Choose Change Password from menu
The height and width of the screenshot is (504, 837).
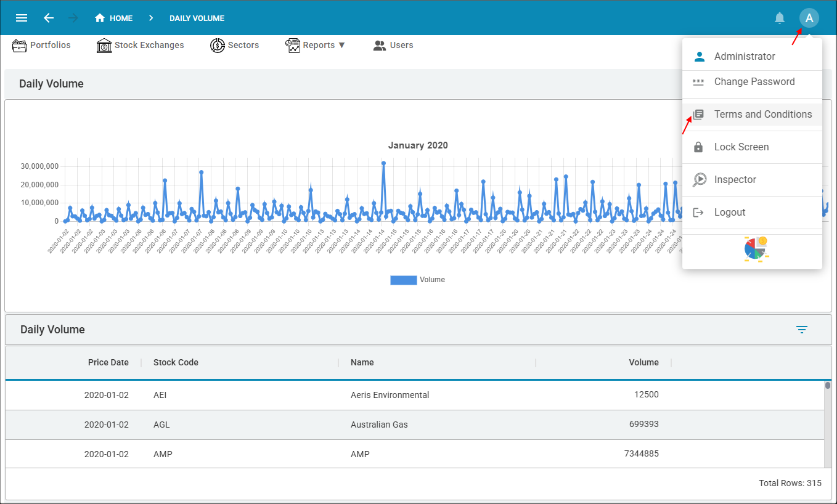pos(754,81)
